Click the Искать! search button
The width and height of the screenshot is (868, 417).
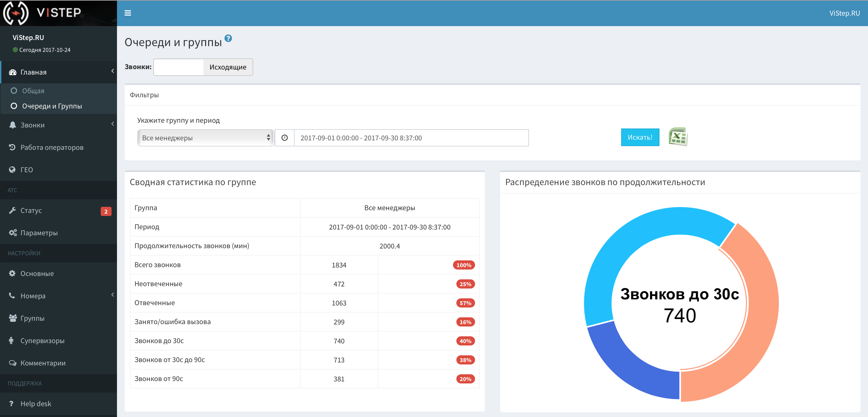point(640,137)
